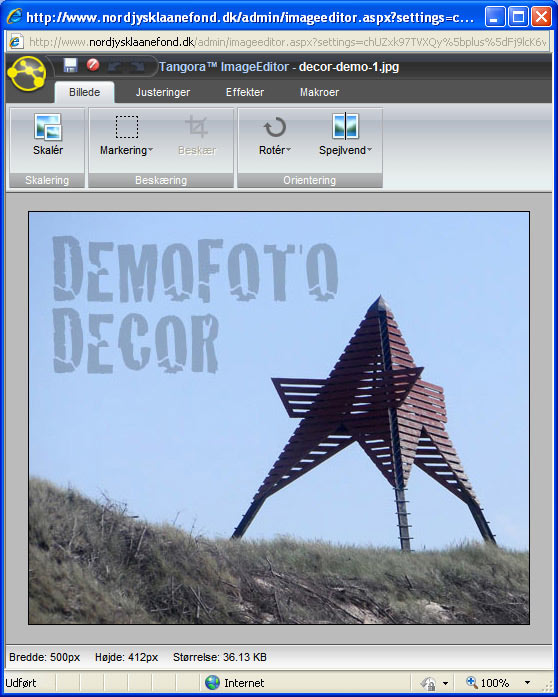Click the Undo arrow icon
The width and height of the screenshot is (558, 697).
tap(115, 66)
